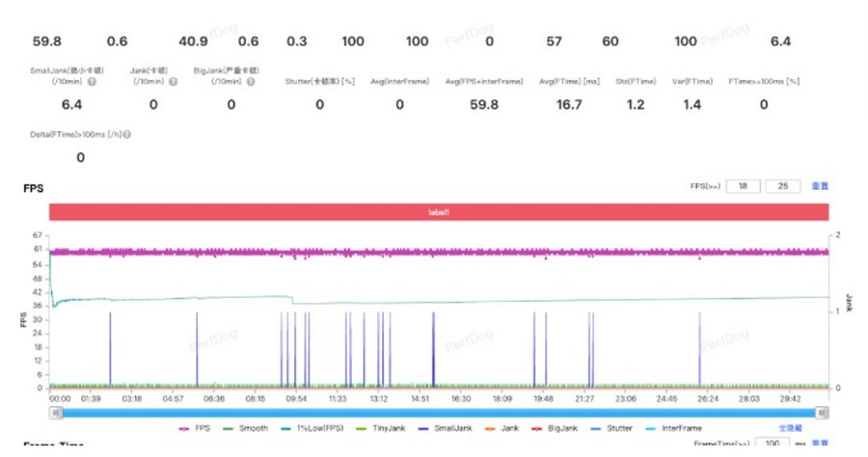The image size is (868, 457).
Task: Click the FPS threshold field showing 25
Action: 782,186
